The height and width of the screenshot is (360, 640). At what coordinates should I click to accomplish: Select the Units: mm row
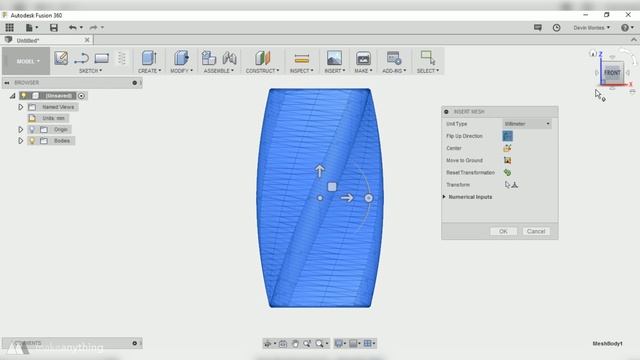[48, 118]
